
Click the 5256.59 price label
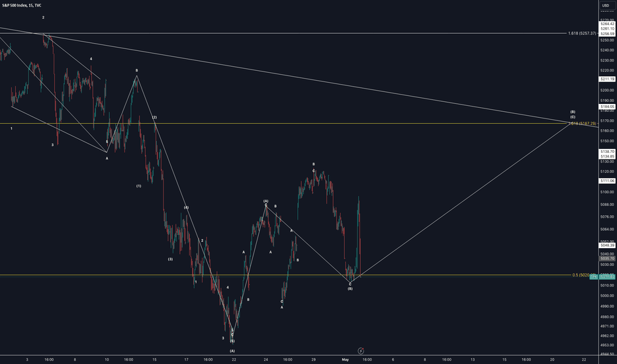[x=607, y=34]
